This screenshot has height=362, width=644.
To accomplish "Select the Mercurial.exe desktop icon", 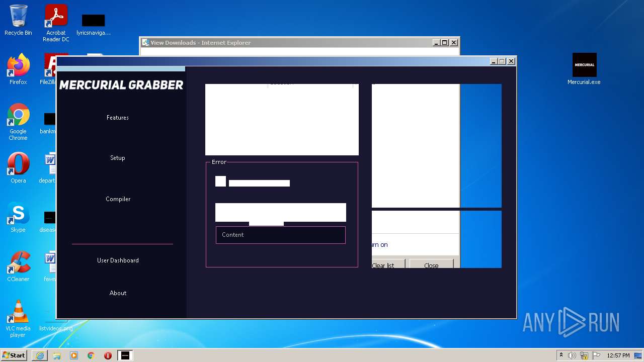I will click(x=584, y=69).
